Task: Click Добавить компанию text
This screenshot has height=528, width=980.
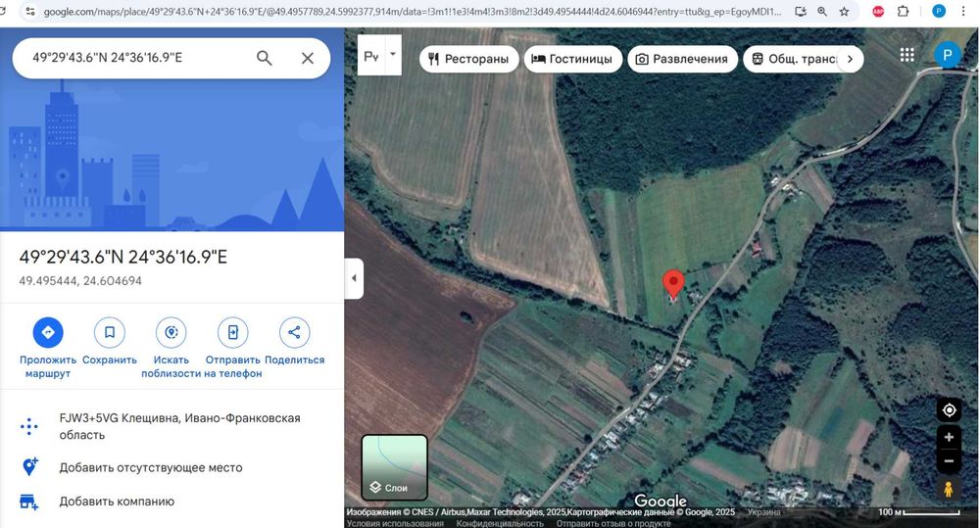Action: 117,502
